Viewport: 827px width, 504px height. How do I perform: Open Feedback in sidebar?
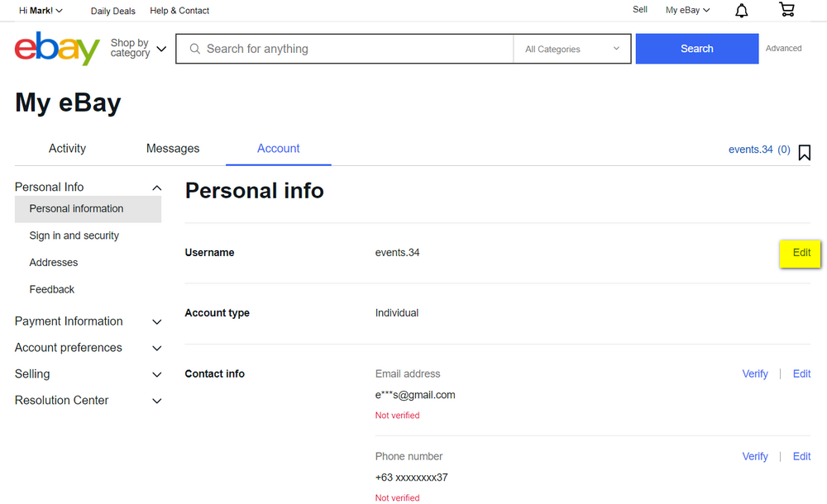[x=51, y=289]
